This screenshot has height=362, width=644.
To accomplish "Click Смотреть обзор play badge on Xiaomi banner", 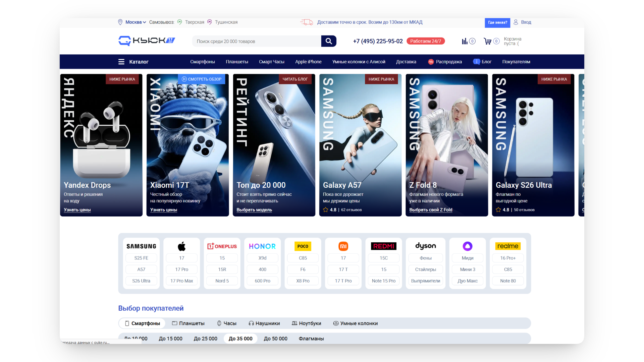I will (202, 79).
